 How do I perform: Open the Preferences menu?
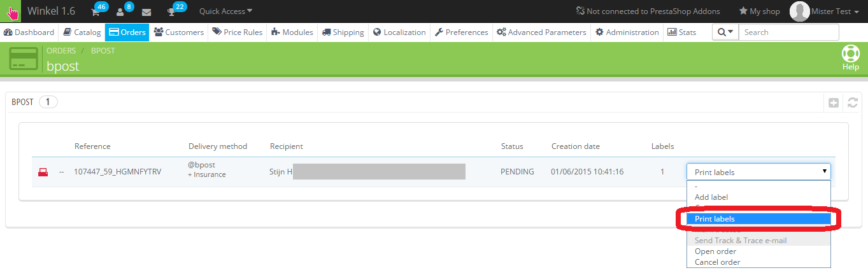462,32
